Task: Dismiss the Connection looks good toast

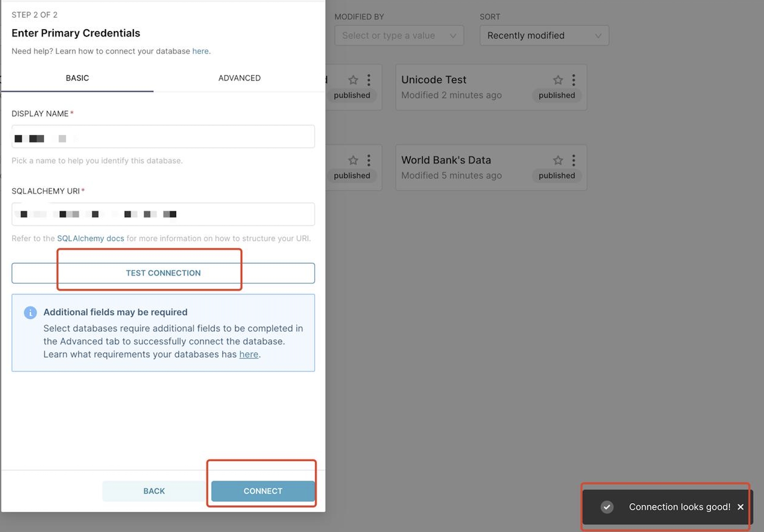Action: tap(741, 507)
